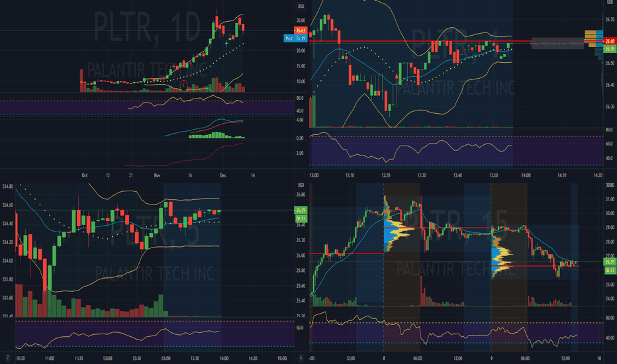The height and width of the screenshot is (364, 617).
Task: Click the 13:10 time label
Action: pyautogui.click(x=350, y=175)
